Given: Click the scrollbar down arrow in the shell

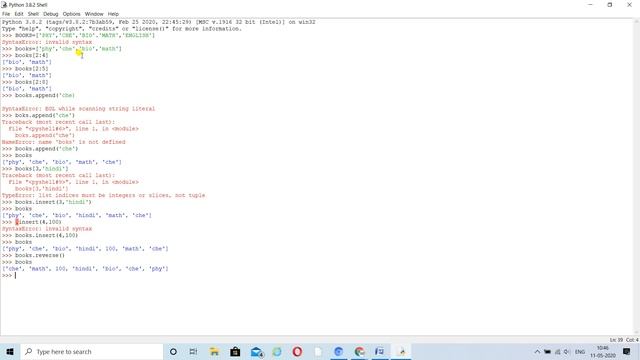Looking at the screenshot, I should (636, 332).
